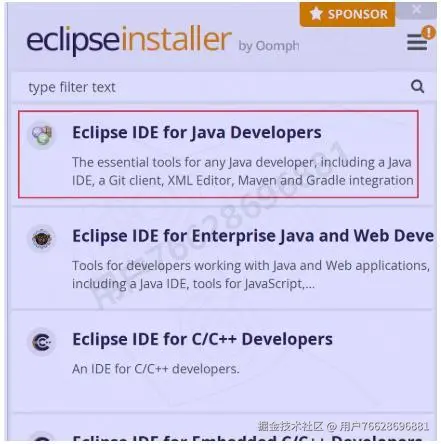Select Eclipse IDE for C/C++ Developers title

[203, 339]
